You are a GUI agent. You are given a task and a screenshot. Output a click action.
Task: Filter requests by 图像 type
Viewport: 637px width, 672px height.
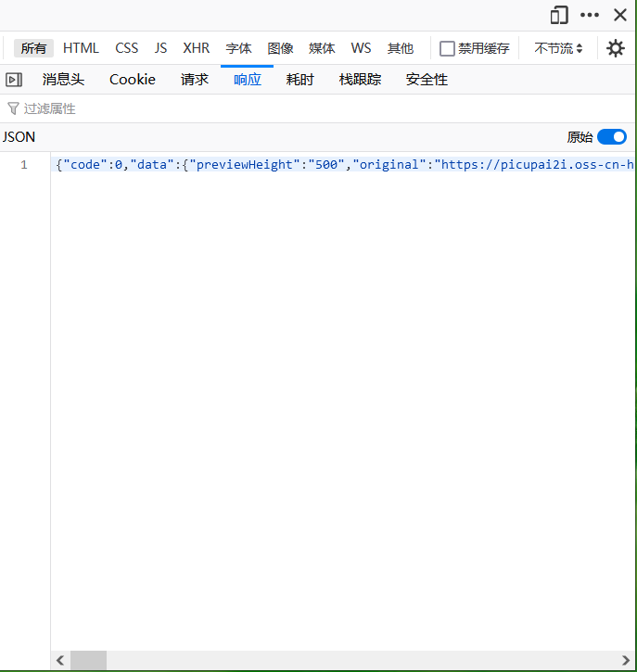pos(280,48)
